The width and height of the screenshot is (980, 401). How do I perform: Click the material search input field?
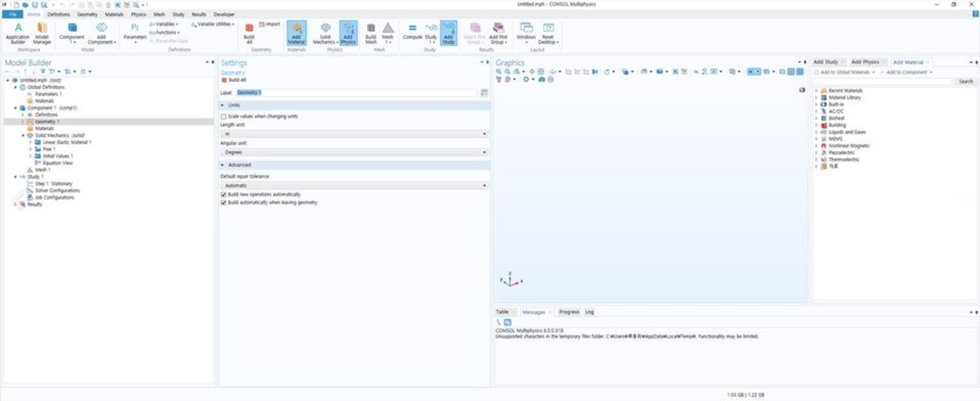tap(882, 81)
